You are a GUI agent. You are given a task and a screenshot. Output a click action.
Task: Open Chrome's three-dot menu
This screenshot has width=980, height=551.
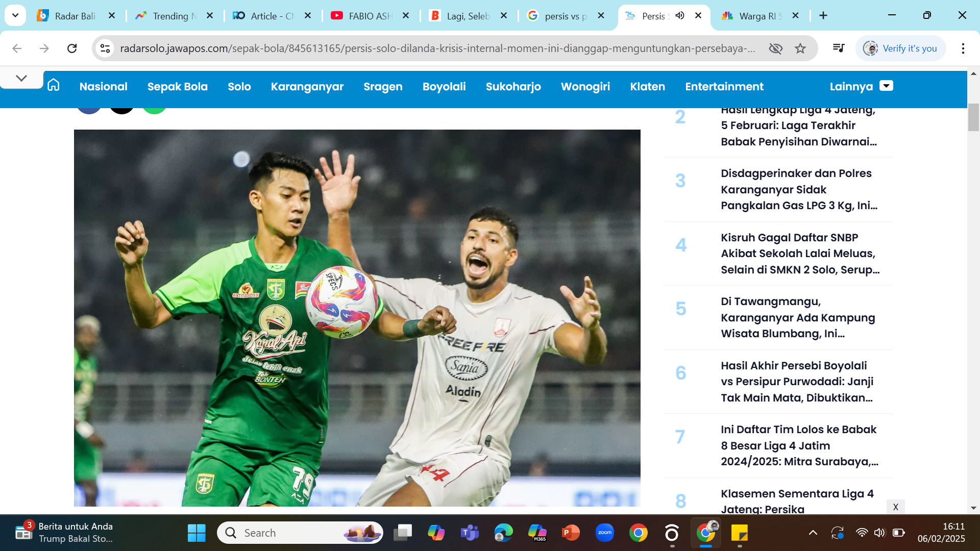tap(963, 48)
